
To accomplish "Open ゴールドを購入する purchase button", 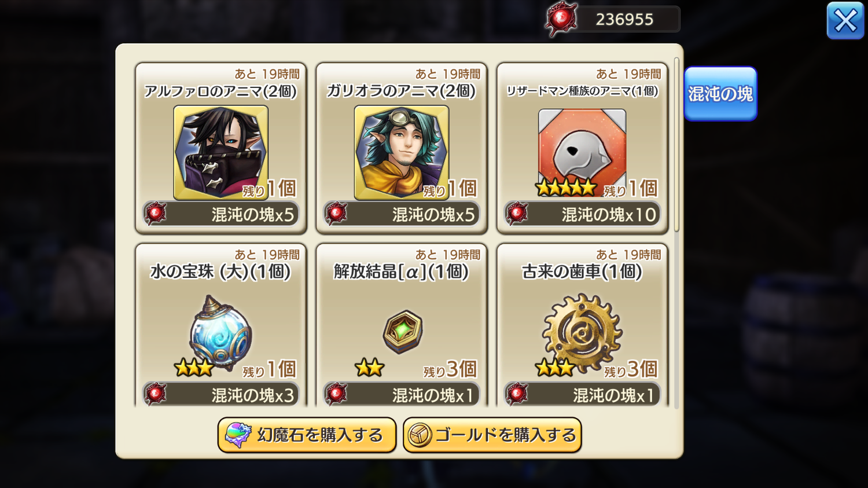I will click(x=492, y=435).
